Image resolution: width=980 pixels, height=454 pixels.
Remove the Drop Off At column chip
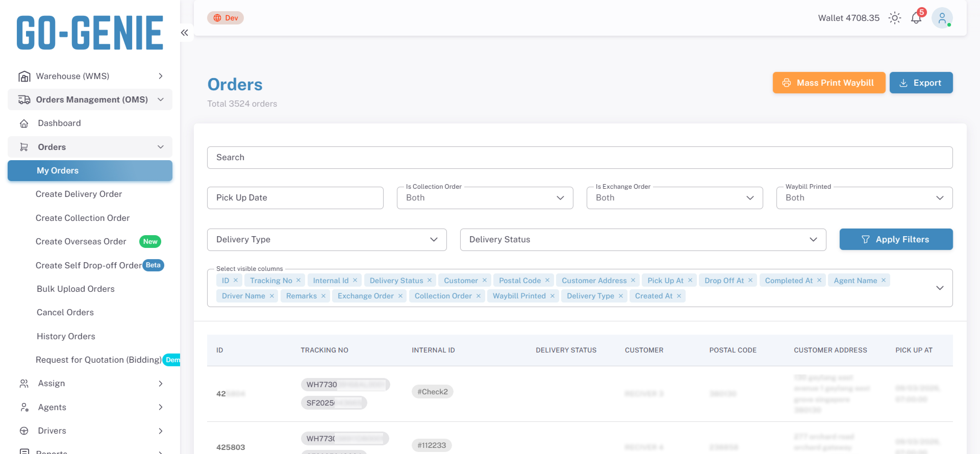click(750, 281)
